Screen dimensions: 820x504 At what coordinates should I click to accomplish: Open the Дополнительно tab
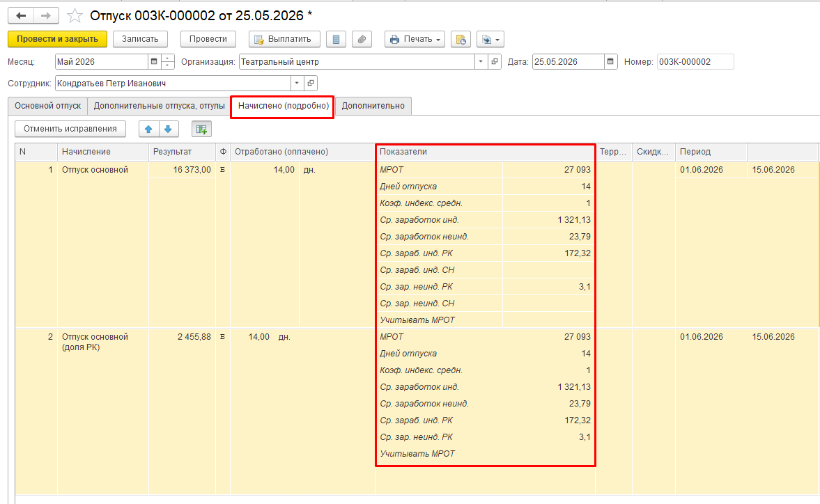point(373,106)
